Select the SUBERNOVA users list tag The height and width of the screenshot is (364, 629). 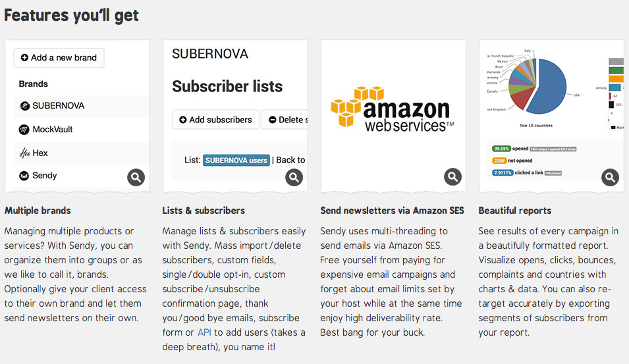click(236, 161)
